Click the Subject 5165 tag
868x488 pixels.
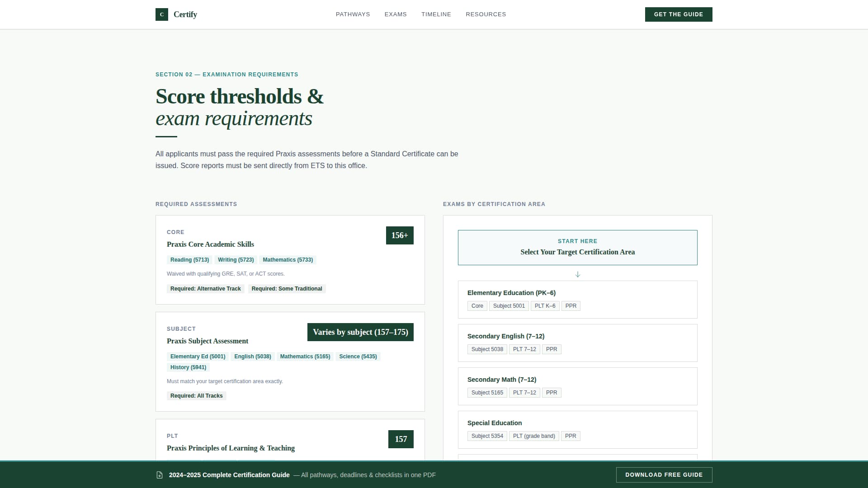487,393
